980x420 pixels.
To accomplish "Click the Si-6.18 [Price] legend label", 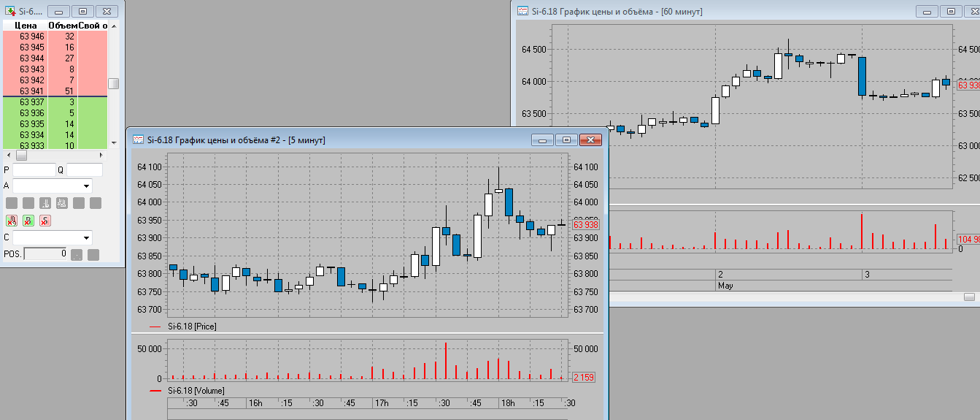I will [x=192, y=327].
